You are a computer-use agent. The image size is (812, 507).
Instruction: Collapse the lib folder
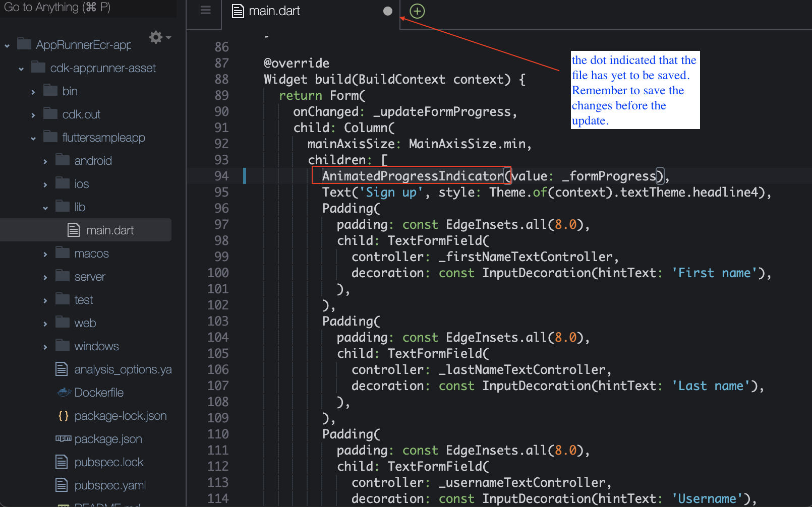click(45, 208)
